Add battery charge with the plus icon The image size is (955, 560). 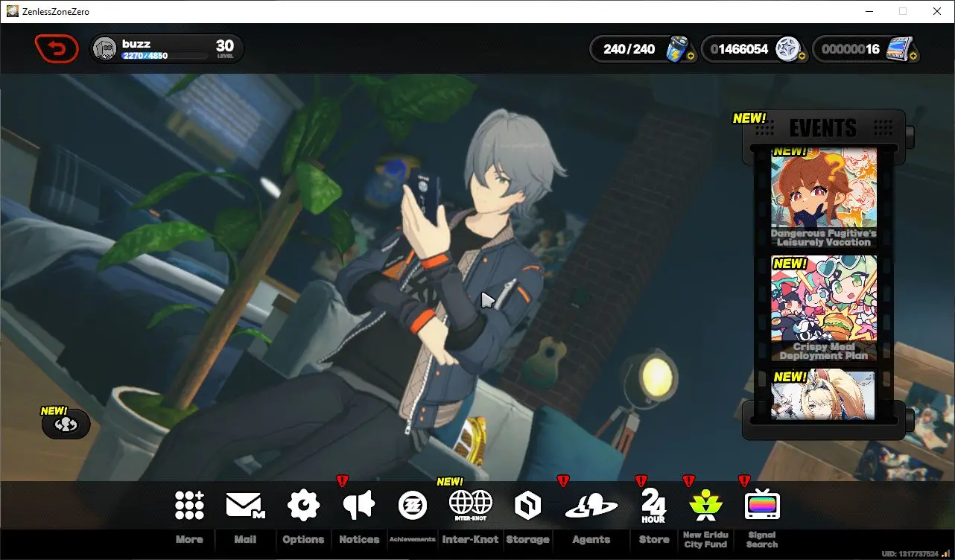coord(691,56)
